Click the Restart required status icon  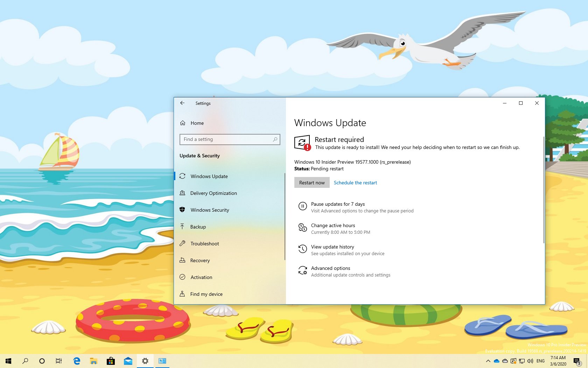pyautogui.click(x=302, y=143)
